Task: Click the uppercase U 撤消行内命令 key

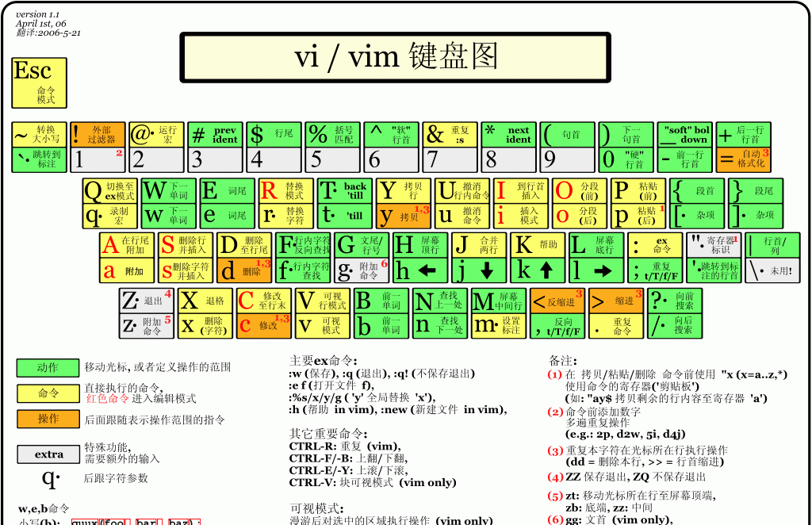Action: [462, 191]
